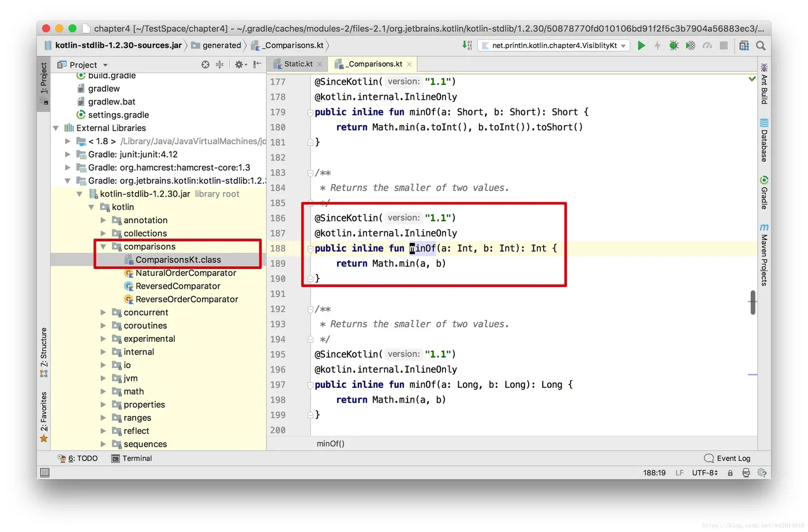Viewport: 808px width, 532px height.
Task: Close the Static.kt tab
Action: (x=320, y=64)
